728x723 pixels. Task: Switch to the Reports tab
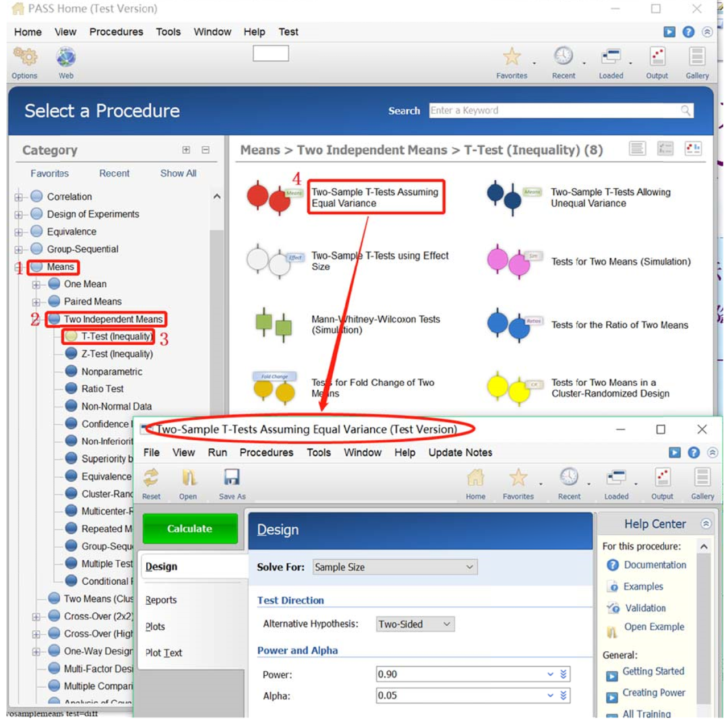(x=161, y=600)
